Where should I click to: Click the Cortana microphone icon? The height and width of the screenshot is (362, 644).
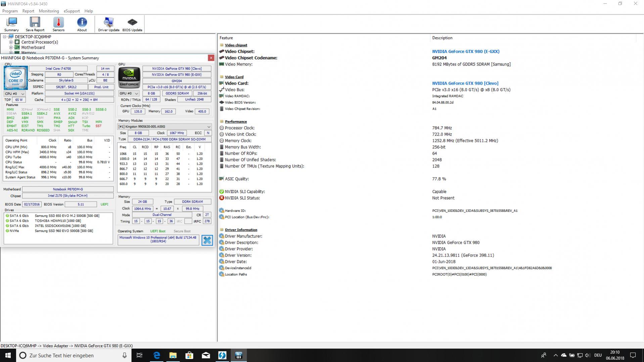click(125, 355)
